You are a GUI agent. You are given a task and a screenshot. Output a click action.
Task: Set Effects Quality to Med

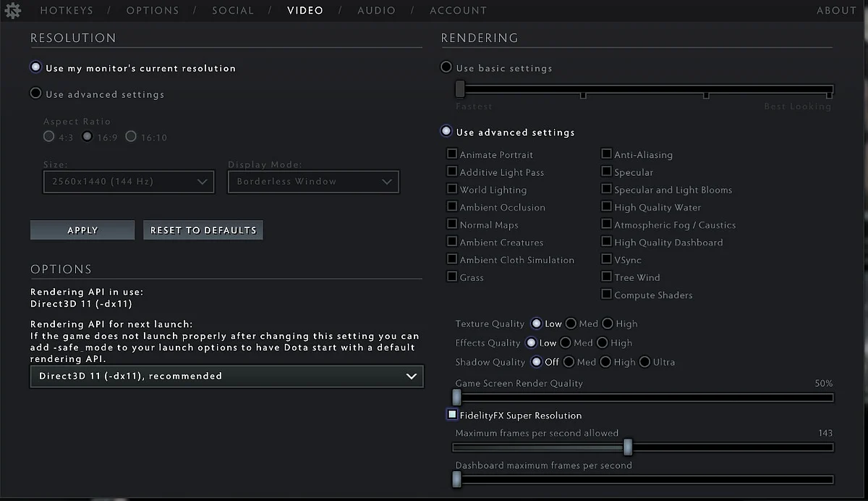click(x=566, y=342)
